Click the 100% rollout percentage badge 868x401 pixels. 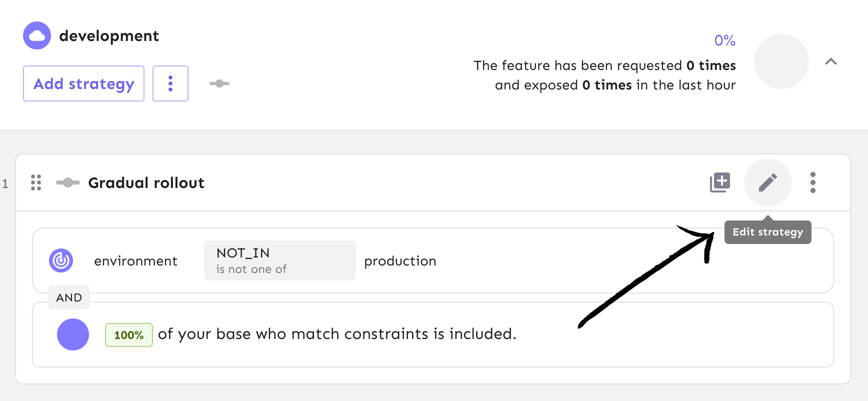click(x=128, y=334)
